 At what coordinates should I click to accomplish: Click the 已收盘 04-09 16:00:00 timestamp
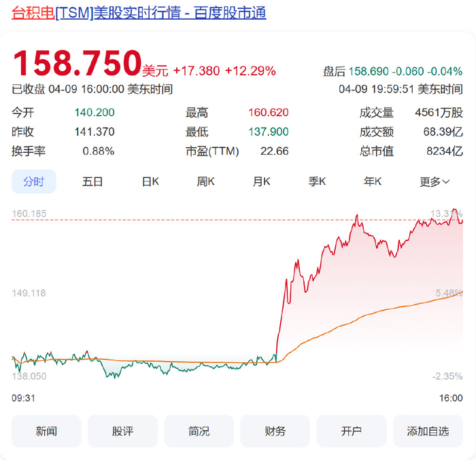(x=92, y=89)
